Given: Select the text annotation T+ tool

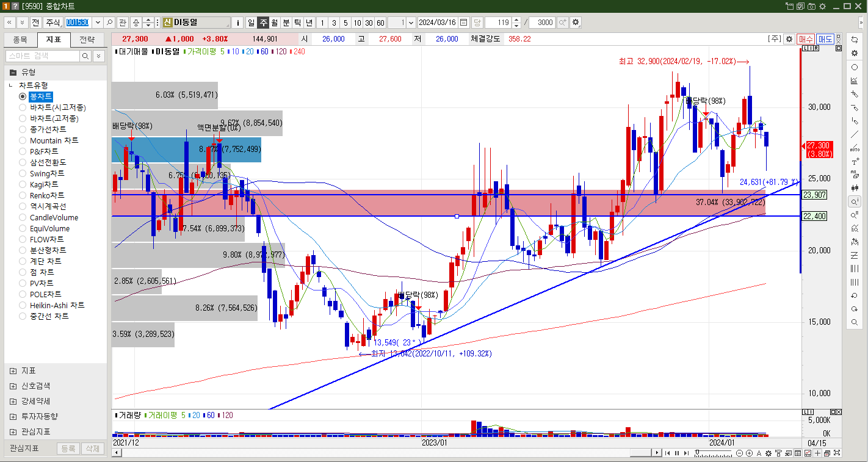Looking at the screenshot, I should [x=855, y=161].
